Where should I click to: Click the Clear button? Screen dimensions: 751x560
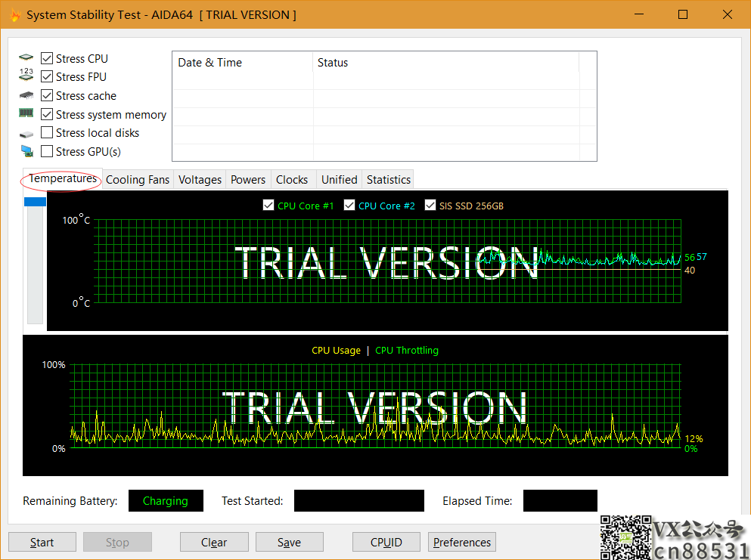click(214, 542)
